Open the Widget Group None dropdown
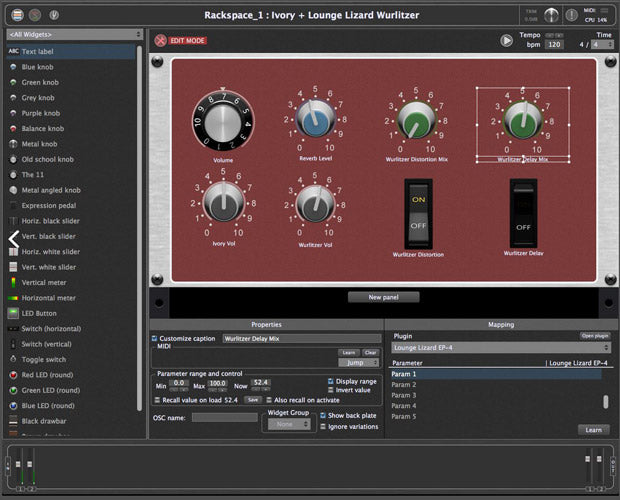This screenshot has width=620, height=500. tap(289, 424)
